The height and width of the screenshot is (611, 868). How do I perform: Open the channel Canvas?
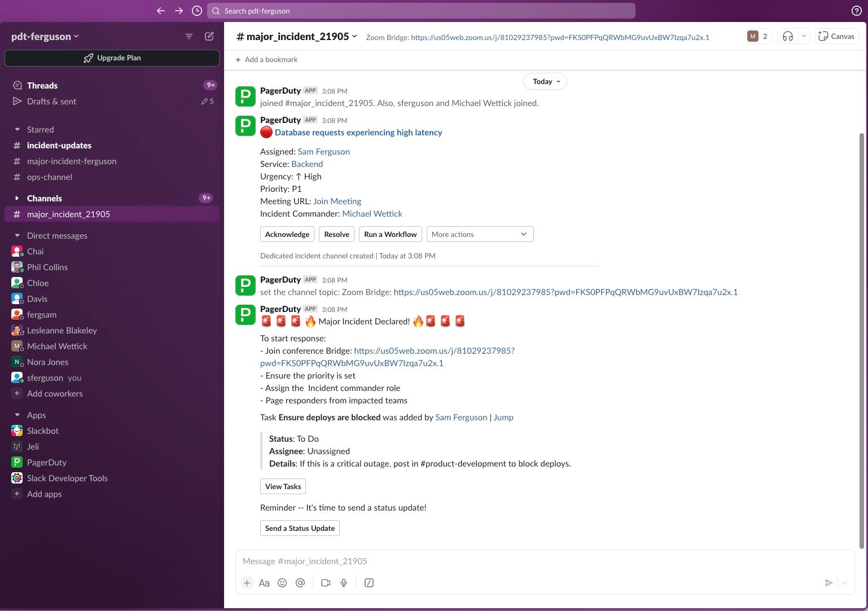(836, 36)
